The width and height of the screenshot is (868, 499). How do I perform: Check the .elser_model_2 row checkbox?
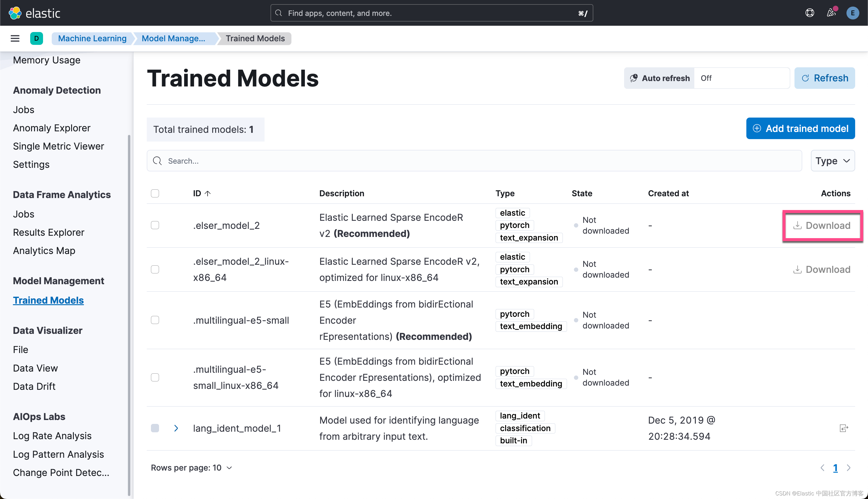click(155, 225)
